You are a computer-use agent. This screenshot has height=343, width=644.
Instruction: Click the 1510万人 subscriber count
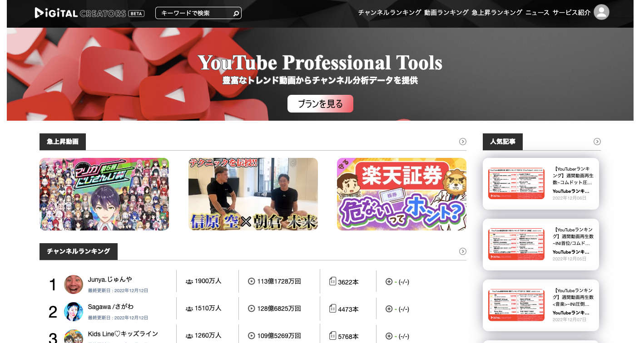[208, 309]
